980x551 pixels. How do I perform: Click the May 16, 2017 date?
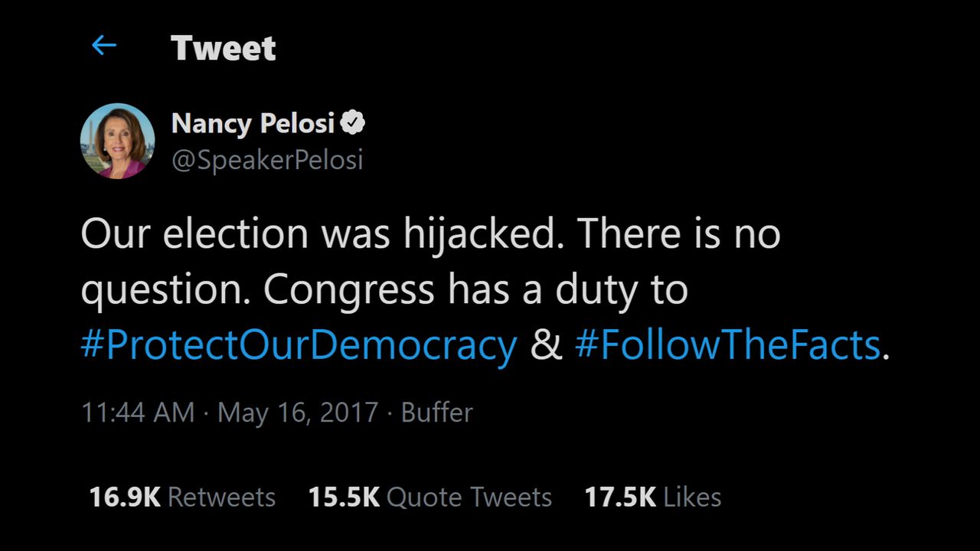point(298,412)
